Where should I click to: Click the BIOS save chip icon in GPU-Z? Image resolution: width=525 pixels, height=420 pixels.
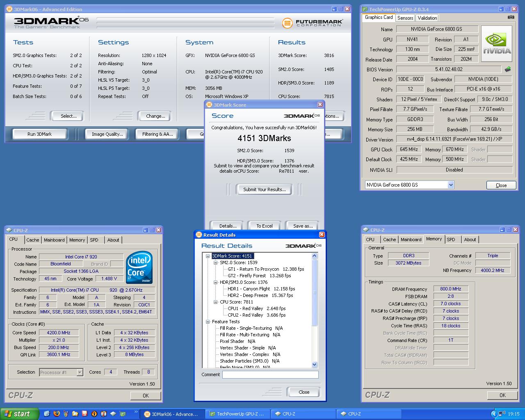pyautogui.click(x=508, y=69)
